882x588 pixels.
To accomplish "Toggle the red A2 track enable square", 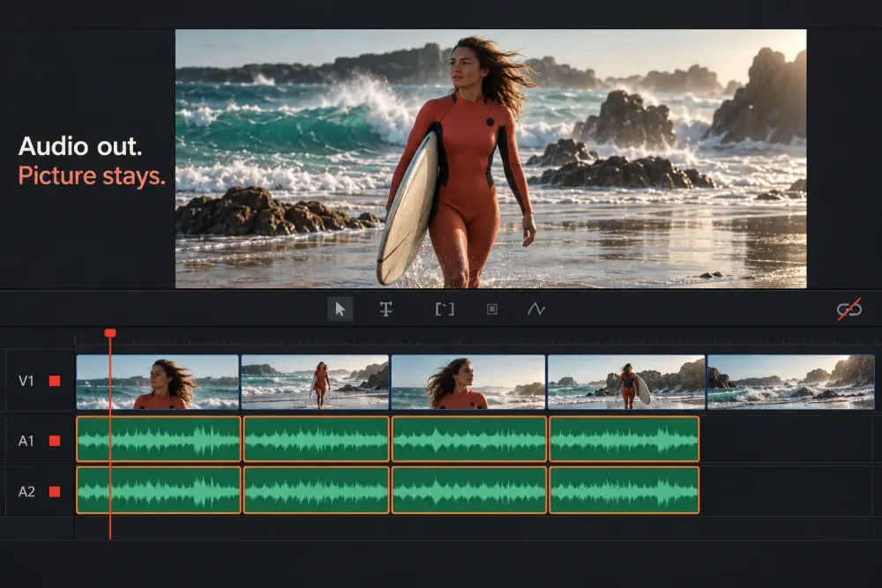I will point(55,492).
